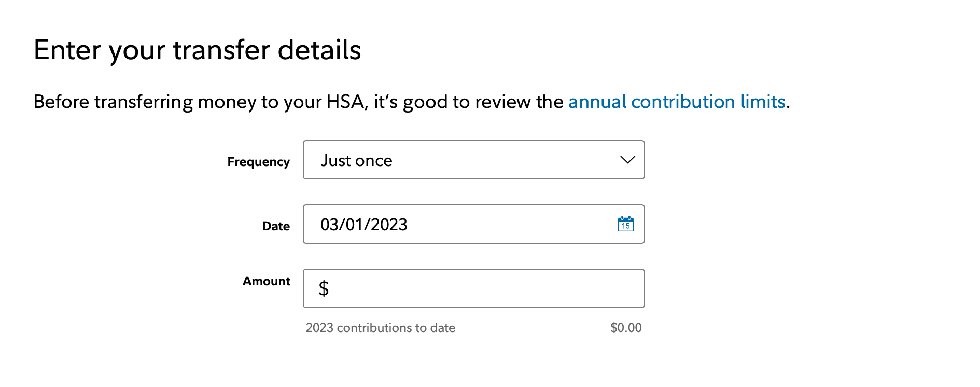Open the calendar date picker icon

pos(625,224)
